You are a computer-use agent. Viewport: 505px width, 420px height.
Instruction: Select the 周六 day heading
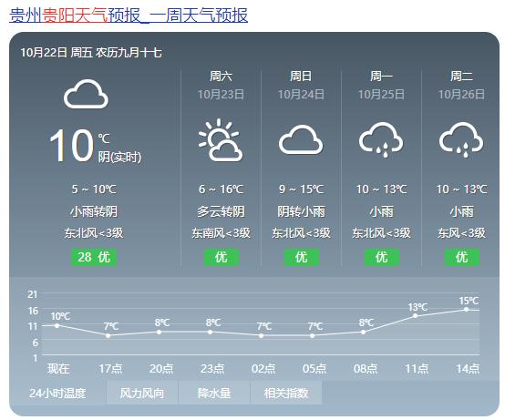pyautogui.click(x=221, y=77)
